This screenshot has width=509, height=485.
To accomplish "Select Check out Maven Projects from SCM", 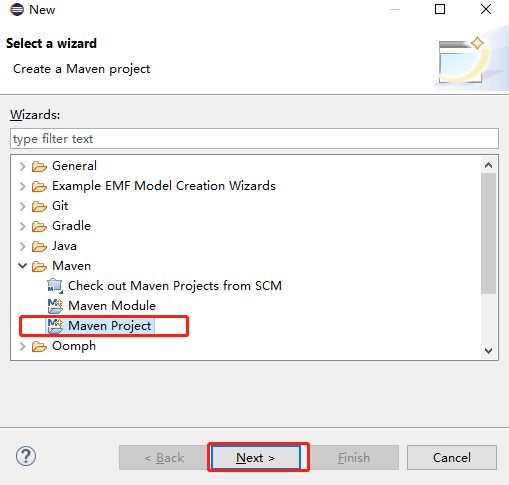I will pos(175,286).
